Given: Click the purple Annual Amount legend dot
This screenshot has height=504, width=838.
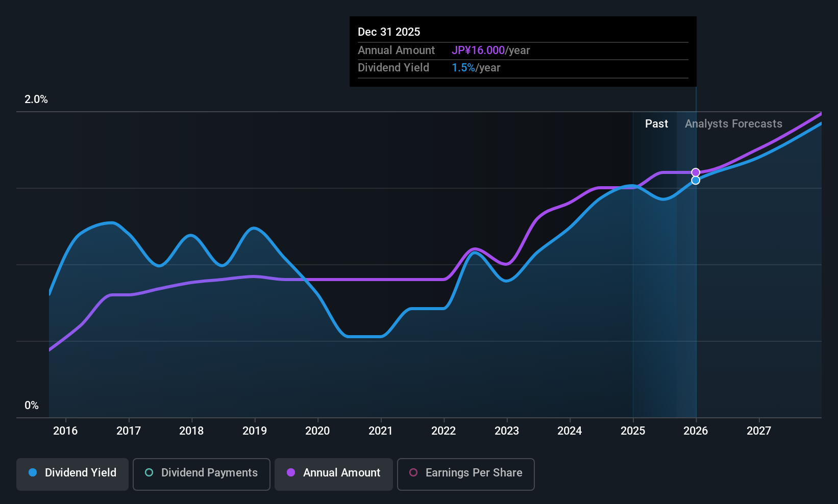Looking at the screenshot, I should coord(291,472).
